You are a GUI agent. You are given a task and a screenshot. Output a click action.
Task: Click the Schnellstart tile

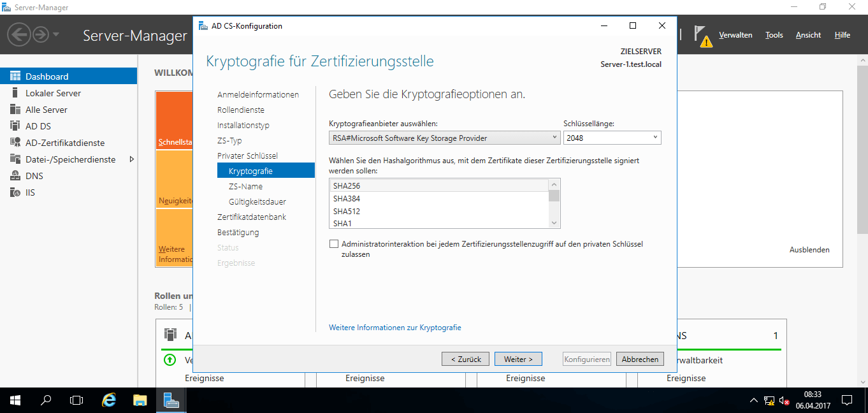tap(175, 120)
